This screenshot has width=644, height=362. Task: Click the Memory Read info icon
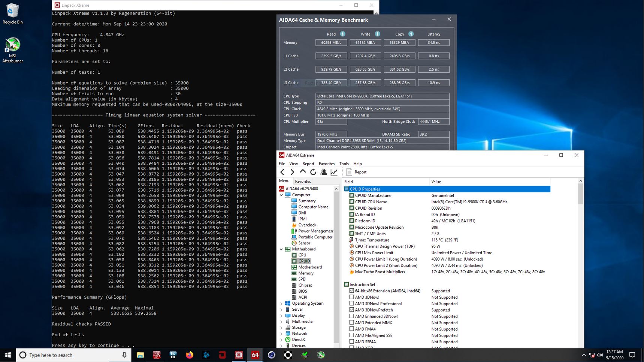[342, 34]
